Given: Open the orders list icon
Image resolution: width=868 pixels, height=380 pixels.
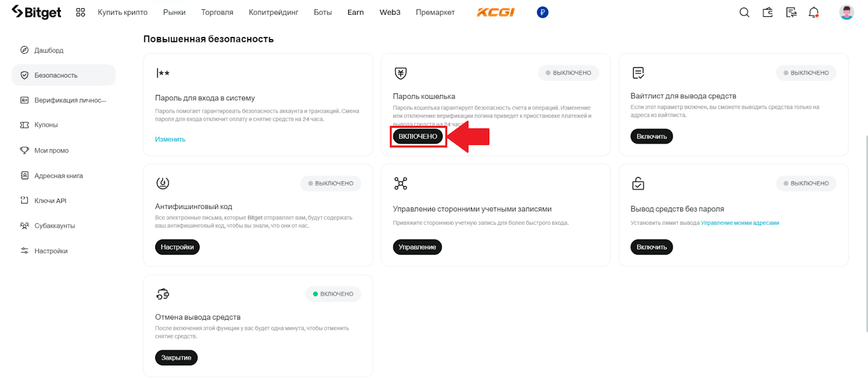Looking at the screenshot, I should pos(791,12).
